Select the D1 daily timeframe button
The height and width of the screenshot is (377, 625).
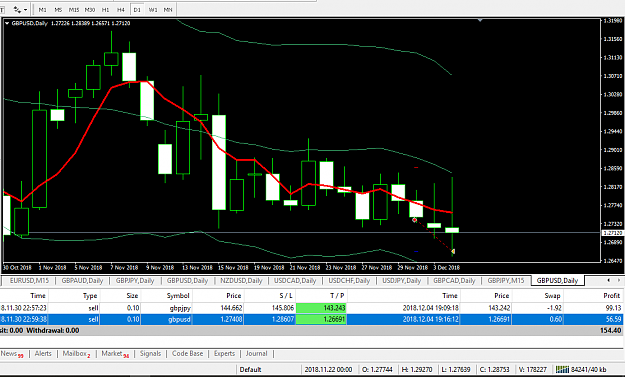click(x=137, y=10)
